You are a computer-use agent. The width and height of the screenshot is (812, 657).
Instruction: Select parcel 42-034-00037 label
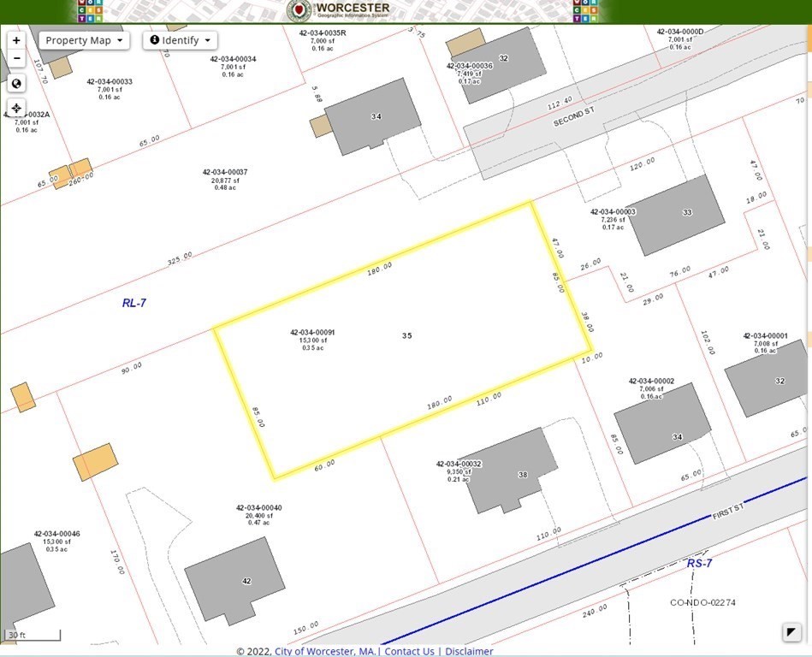(225, 179)
